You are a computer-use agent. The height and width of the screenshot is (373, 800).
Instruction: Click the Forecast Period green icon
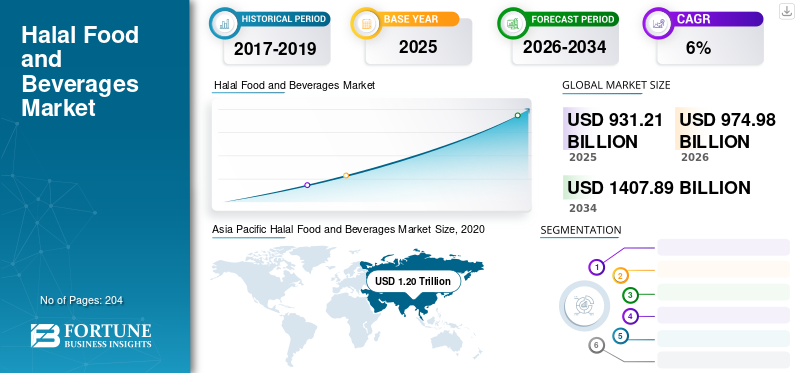tap(513, 23)
